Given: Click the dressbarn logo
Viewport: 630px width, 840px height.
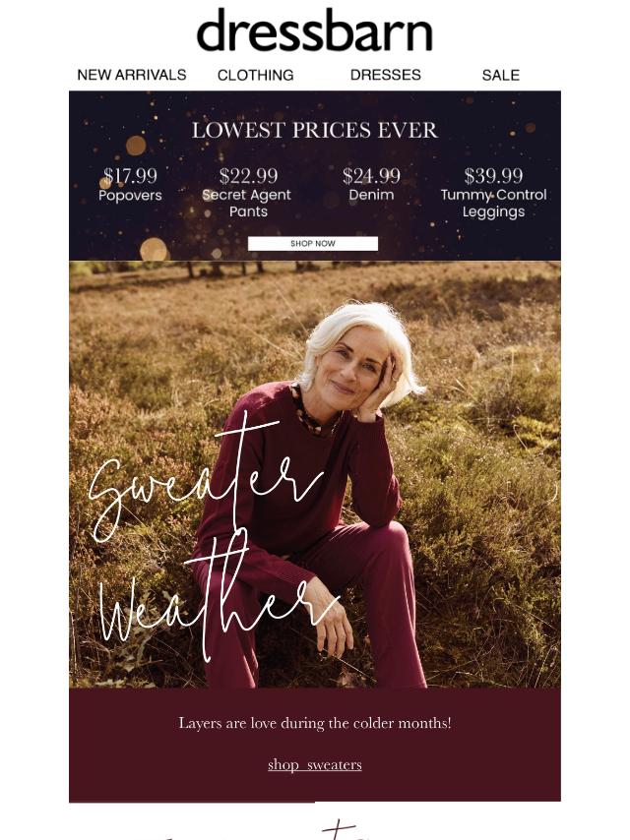Looking at the screenshot, I should point(315,30).
